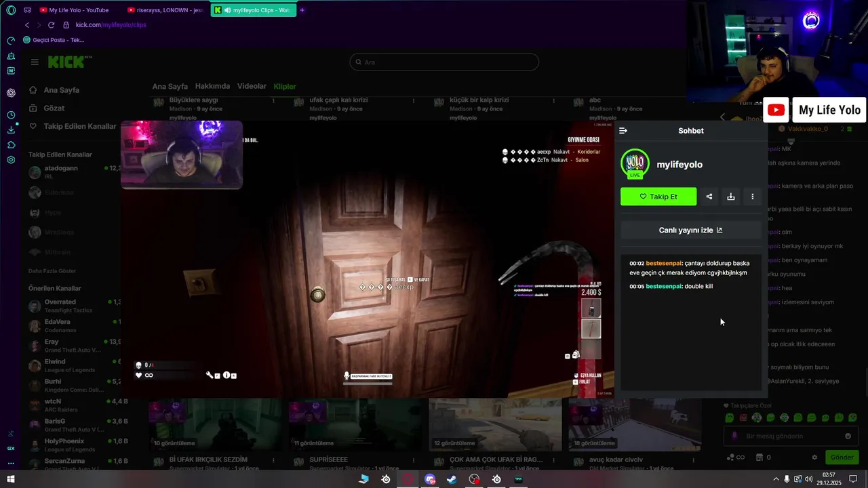Download the clip

pyautogui.click(x=731, y=197)
